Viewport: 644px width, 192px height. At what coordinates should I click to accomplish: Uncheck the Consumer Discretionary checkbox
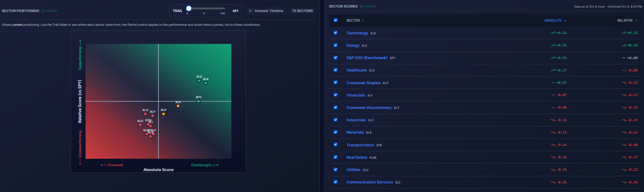point(335,107)
